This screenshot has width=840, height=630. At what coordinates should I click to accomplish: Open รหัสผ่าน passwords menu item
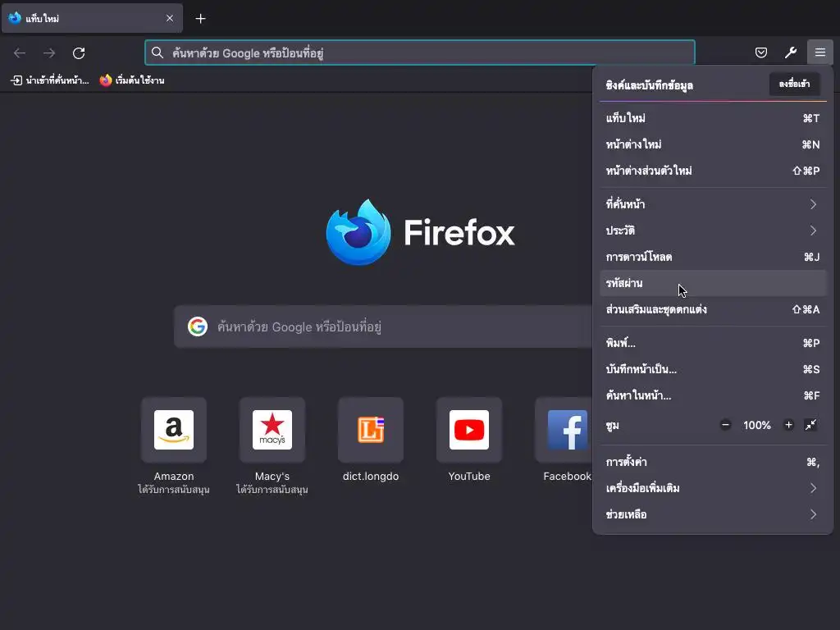[x=713, y=283]
